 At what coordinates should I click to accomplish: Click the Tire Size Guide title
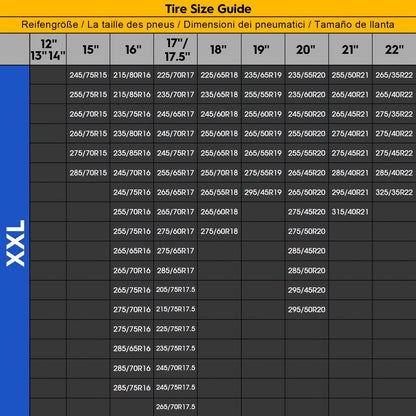click(x=208, y=9)
